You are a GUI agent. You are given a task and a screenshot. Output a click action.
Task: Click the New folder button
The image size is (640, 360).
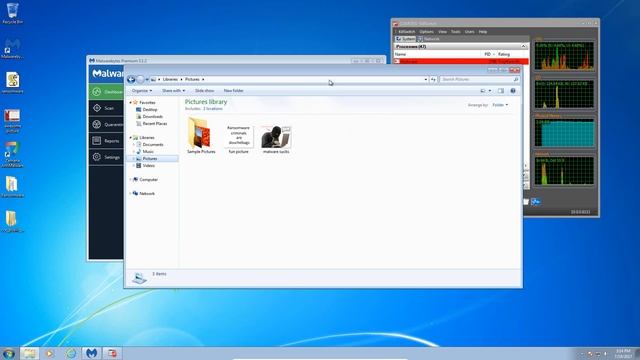click(233, 91)
